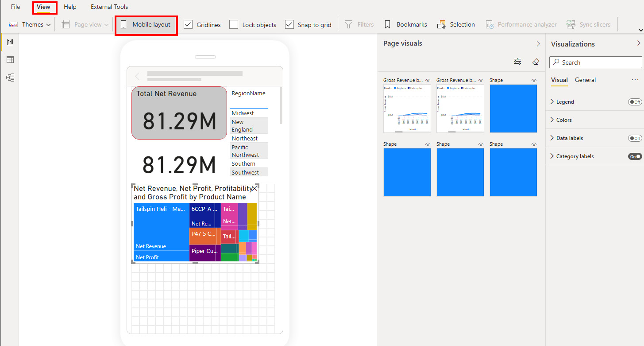
Task: Open the Model view icon in sidebar
Action: tap(10, 78)
